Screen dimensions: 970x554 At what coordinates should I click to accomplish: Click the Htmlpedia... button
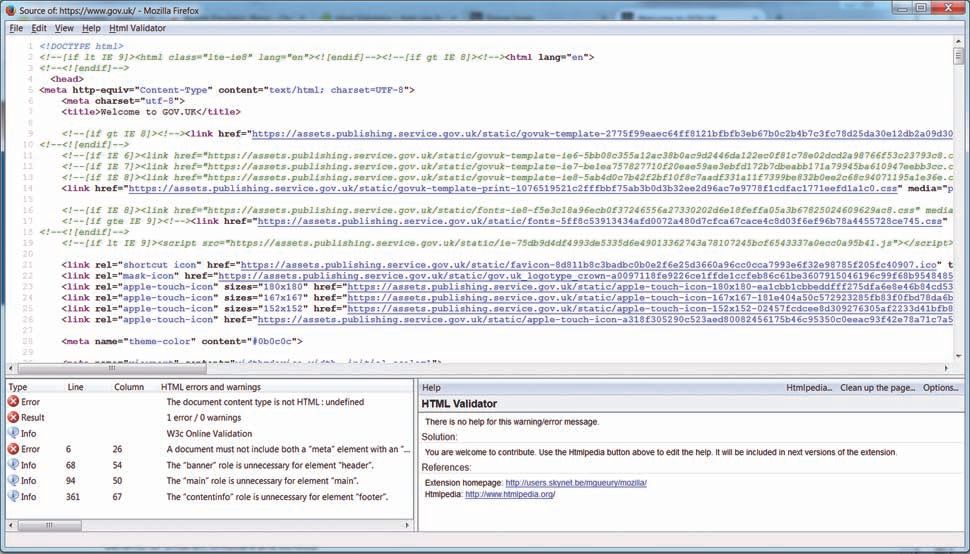(x=809, y=388)
